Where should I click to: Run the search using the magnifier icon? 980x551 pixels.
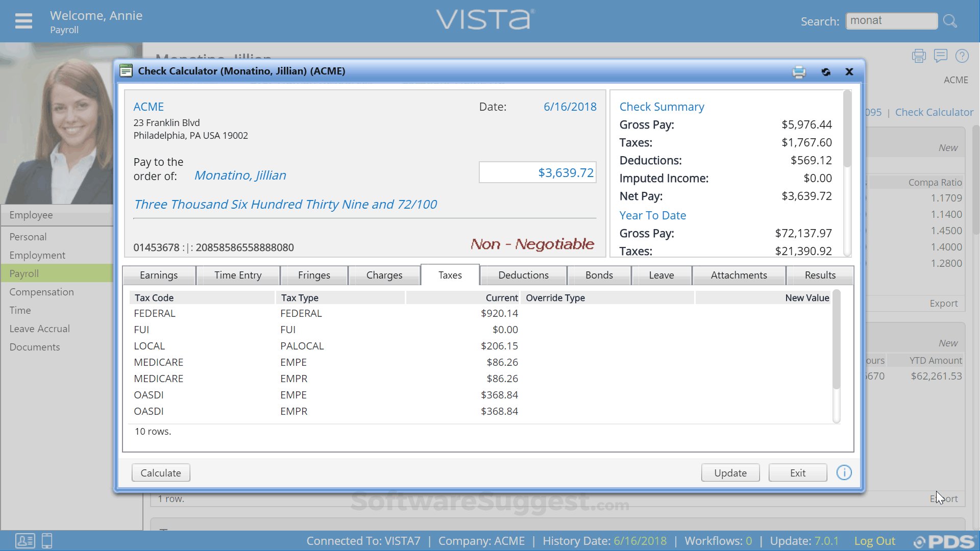tap(950, 20)
